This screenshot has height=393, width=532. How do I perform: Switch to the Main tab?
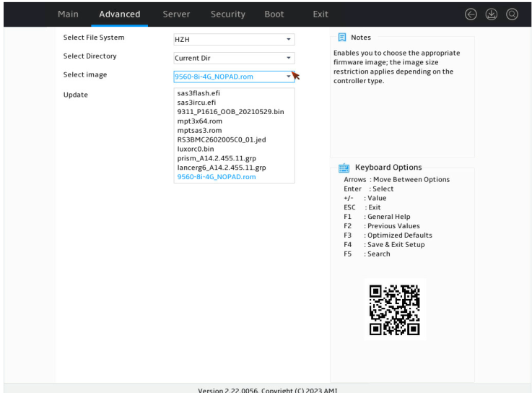point(68,14)
